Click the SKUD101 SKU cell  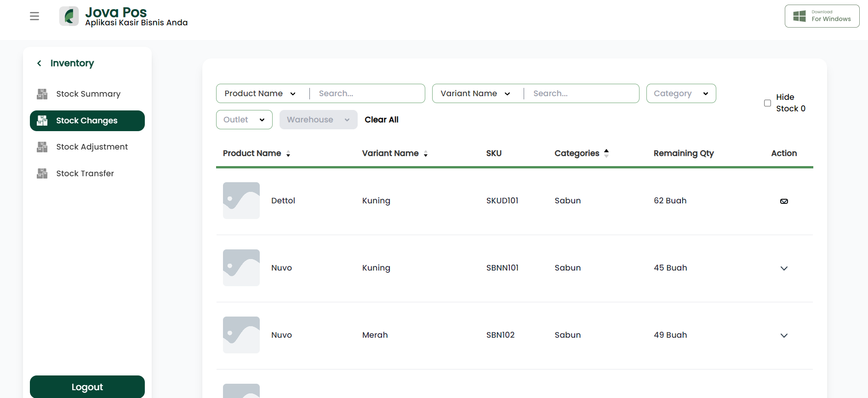point(503,201)
